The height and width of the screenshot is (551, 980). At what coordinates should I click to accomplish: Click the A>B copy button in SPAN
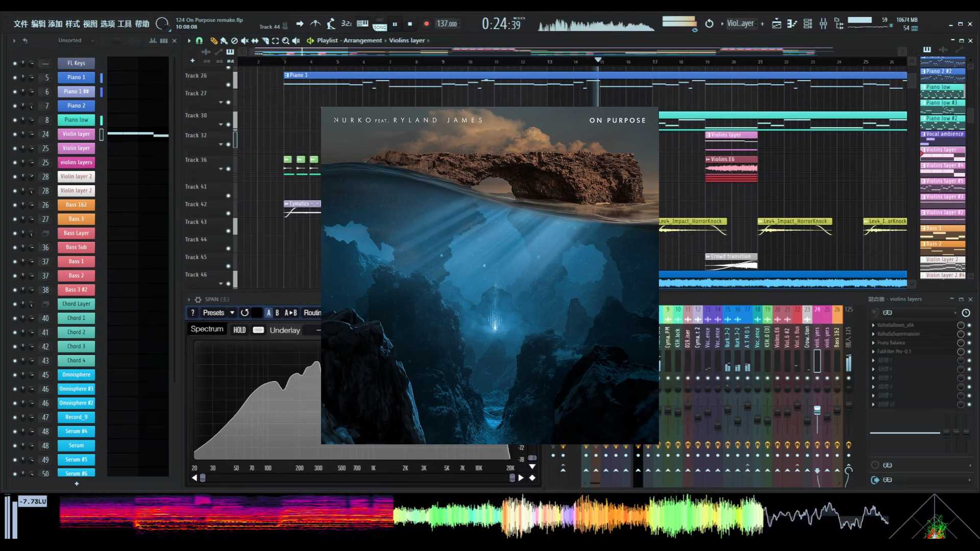point(290,313)
